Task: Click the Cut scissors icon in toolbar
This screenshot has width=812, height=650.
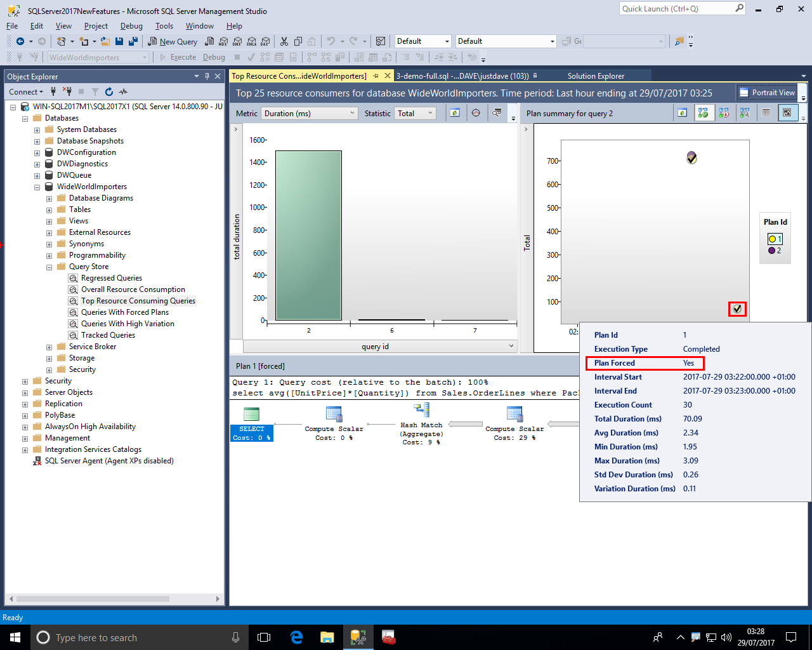Action: click(x=284, y=41)
